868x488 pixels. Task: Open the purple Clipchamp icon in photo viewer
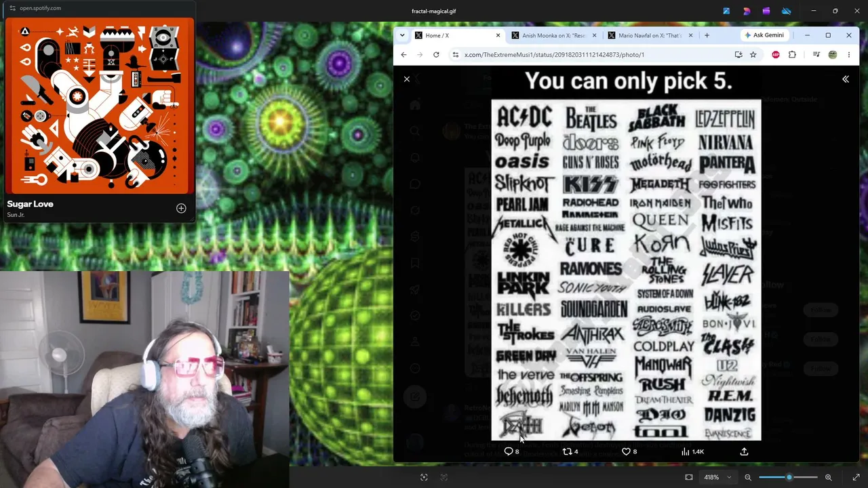tap(766, 11)
